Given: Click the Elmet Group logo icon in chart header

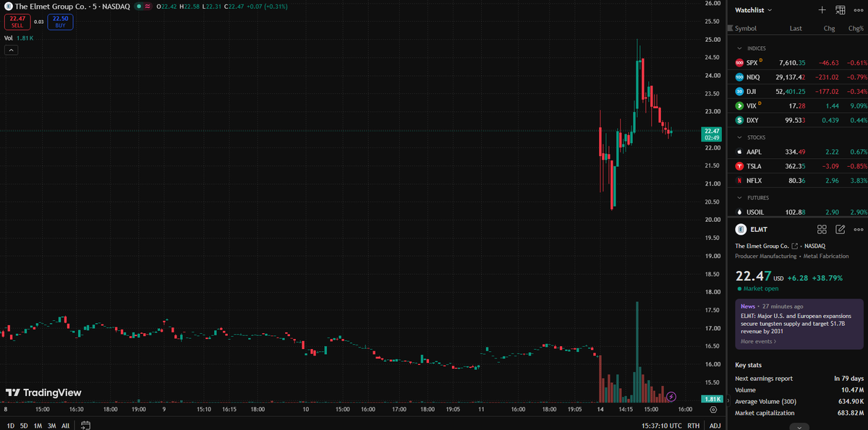Looking at the screenshot, I should 9,7.
